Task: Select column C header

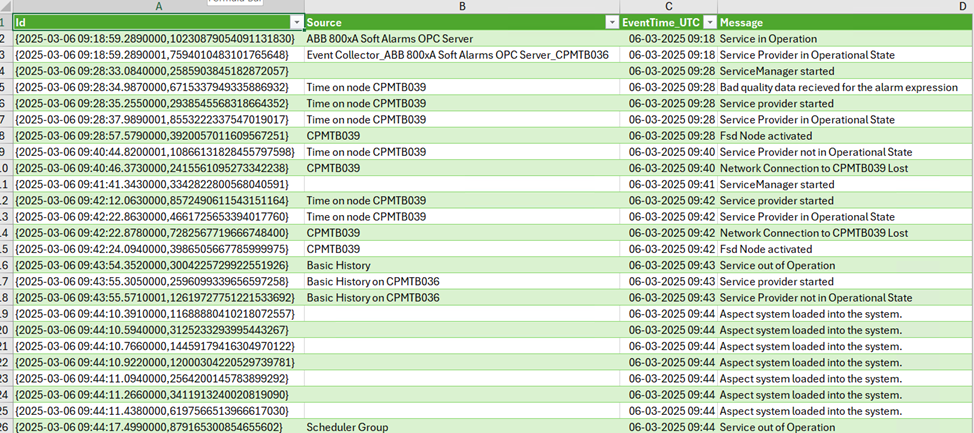Action: click(x=668, y=6)
